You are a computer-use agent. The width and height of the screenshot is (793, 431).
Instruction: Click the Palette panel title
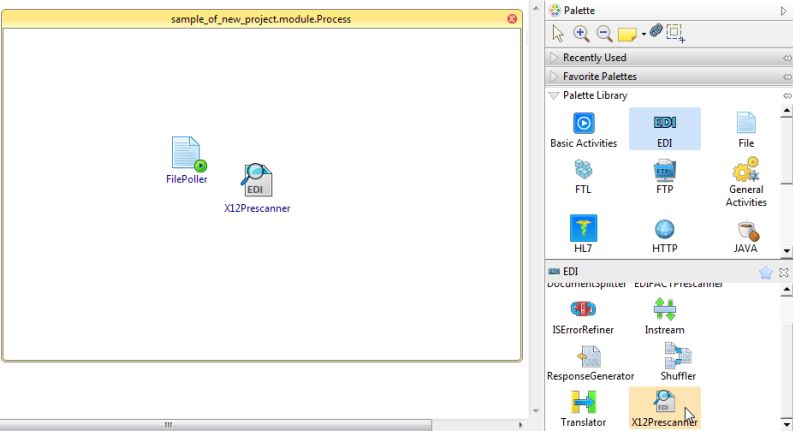pos(579,11)
